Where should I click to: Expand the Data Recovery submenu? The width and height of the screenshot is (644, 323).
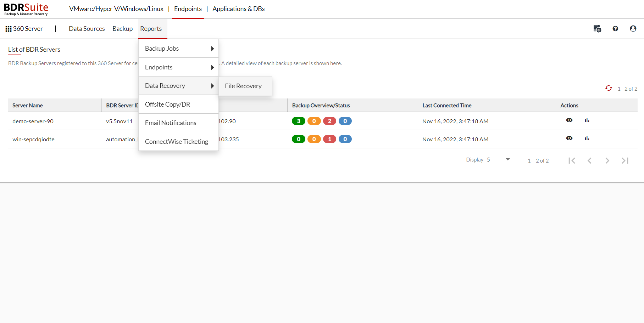[178, 86]
